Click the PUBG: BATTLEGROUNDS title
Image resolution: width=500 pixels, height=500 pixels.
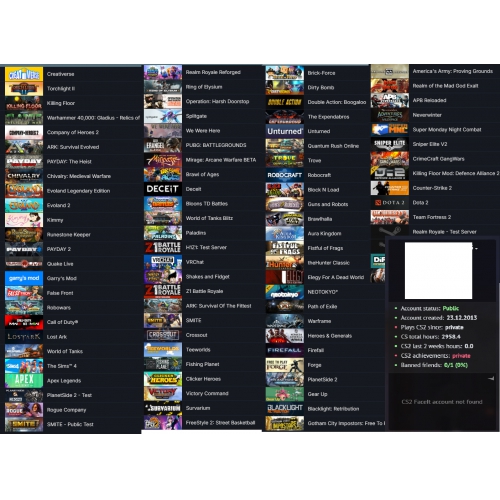[x=216, y=145]
